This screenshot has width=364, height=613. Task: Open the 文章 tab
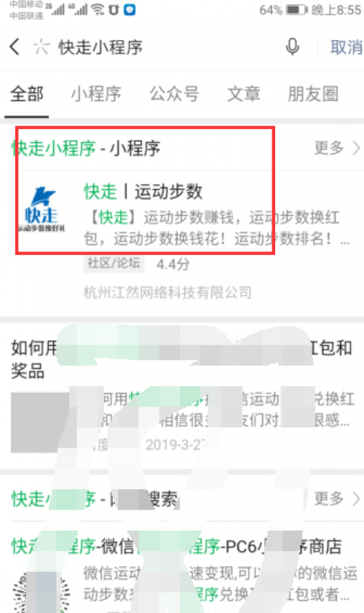click(x=244, y=94)
